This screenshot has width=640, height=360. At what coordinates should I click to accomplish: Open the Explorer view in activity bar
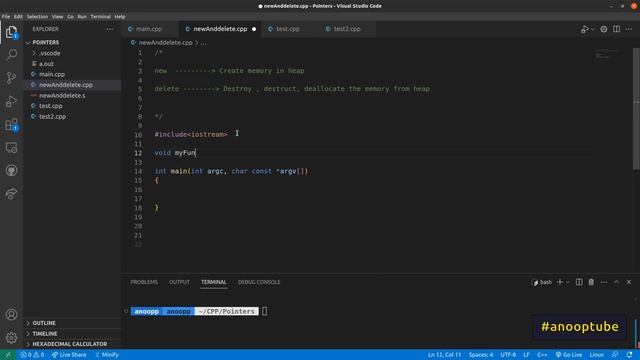coord(11,31)
